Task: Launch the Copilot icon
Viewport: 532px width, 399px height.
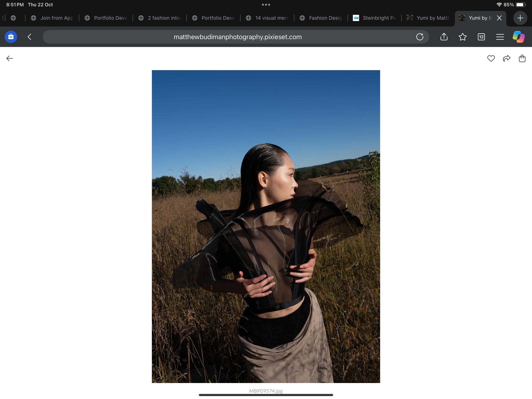Action: [519, 37]
